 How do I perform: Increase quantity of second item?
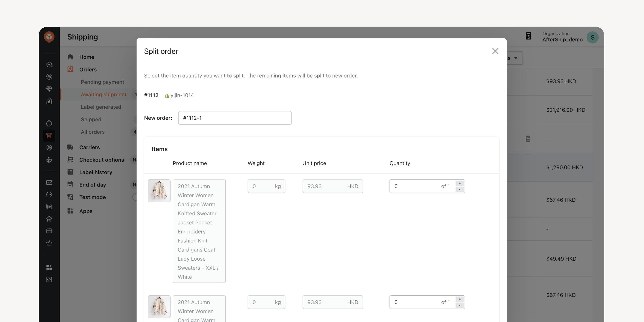460,299
